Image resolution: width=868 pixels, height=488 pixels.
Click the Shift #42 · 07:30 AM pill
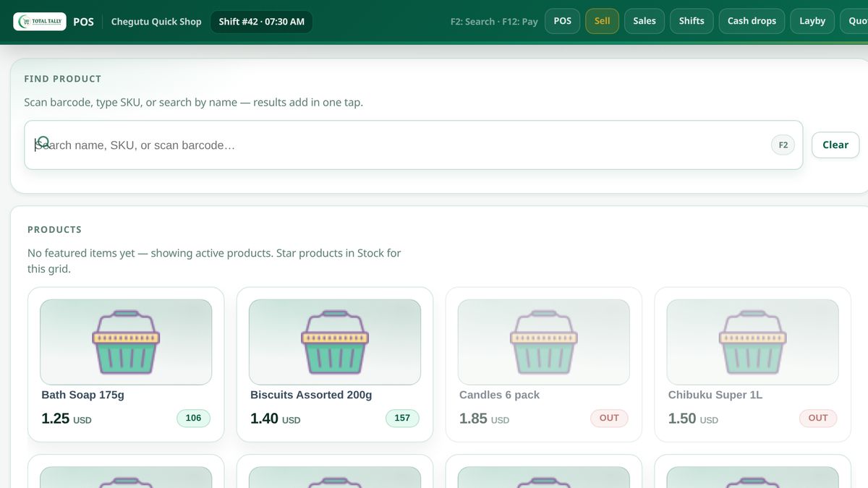pyautogui.click(x=262, y=22)
